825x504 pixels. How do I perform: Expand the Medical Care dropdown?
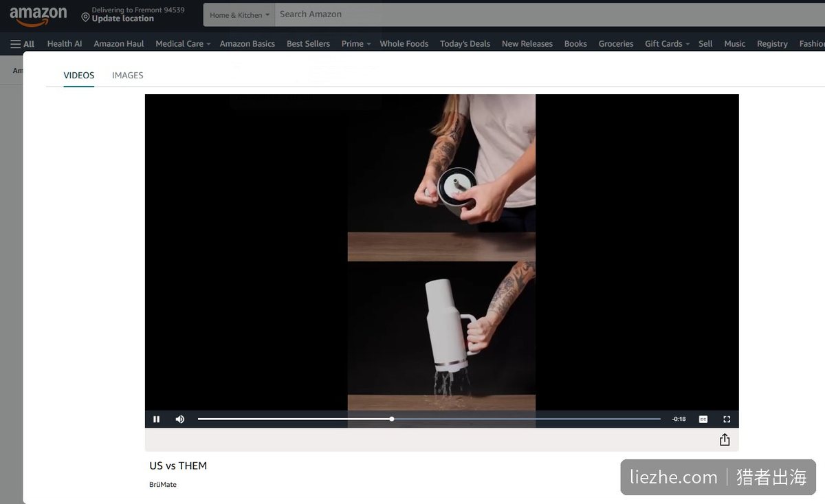point(183,43)
